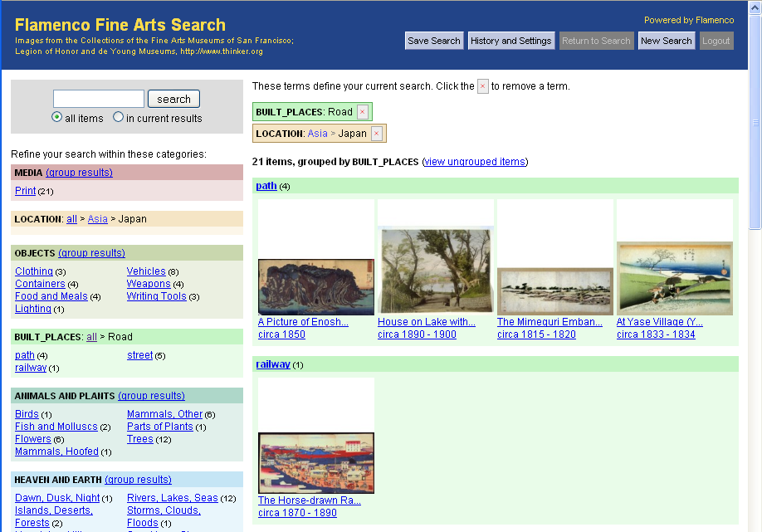Go up to Asia location level
The height and width of the screenshot is (532, 762).
pyautogui.click(x=98, y=219)
